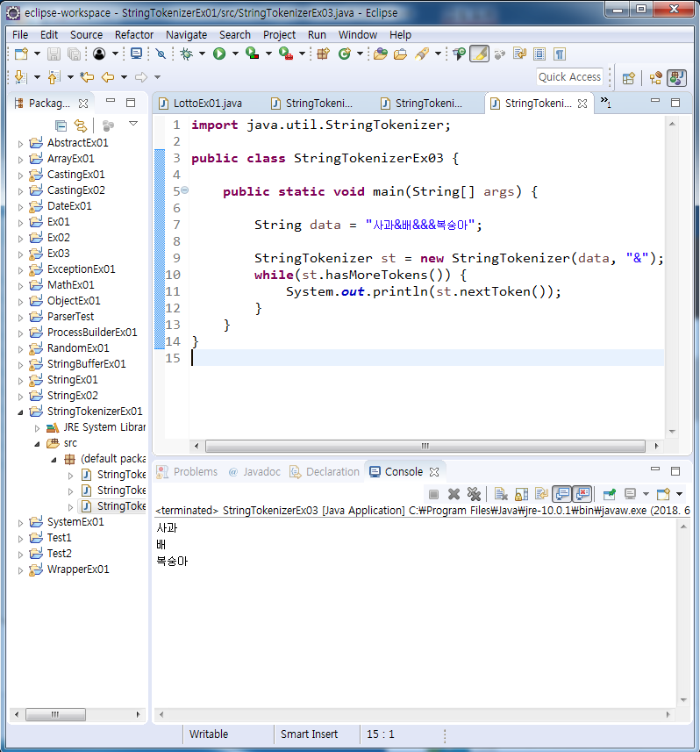Click the Last Edit Location icon
Image resolution: width=700 pixels, height=752 pixels.
pyautogui.click(x=87, y=76)
